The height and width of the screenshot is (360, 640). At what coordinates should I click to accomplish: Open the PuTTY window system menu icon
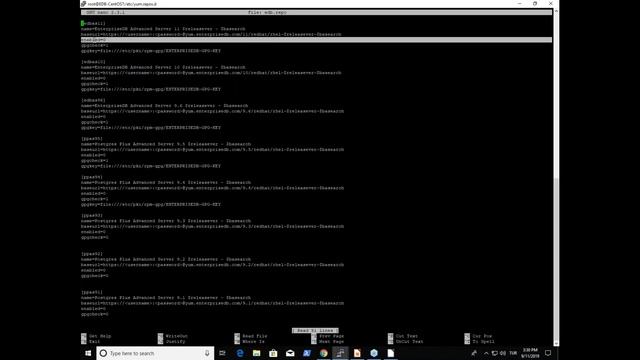click(84, 4)
